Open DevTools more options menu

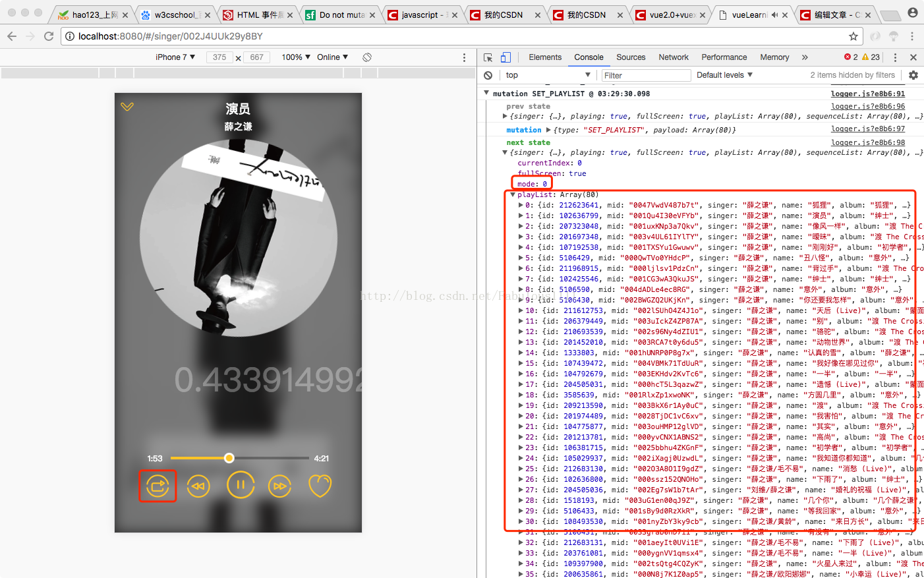(x=895, y=57)
